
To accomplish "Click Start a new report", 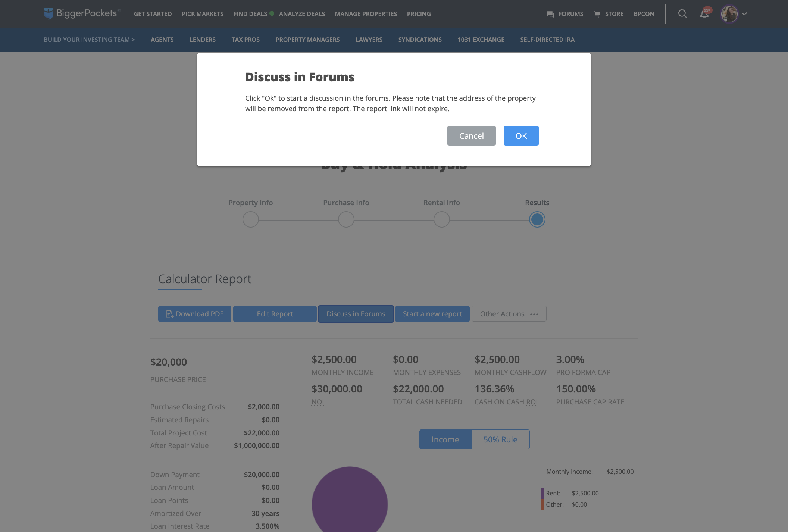I will (432, 314).
